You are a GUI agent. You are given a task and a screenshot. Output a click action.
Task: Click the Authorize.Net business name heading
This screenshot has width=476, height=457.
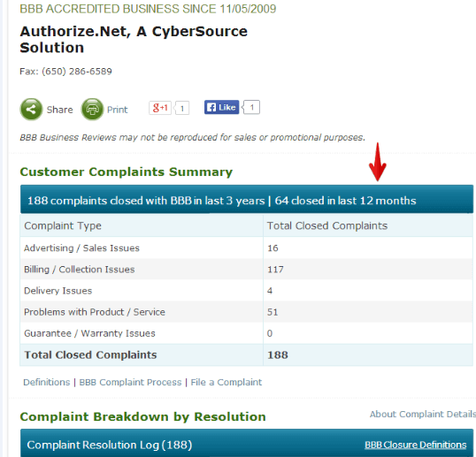(x=134, y=40)
